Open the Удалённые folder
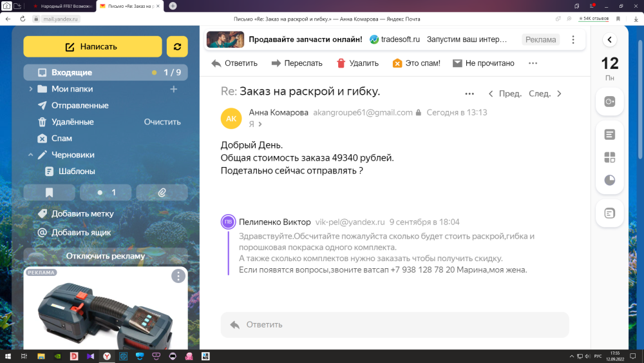Screen dimensions: 644x363 [72, 122]
